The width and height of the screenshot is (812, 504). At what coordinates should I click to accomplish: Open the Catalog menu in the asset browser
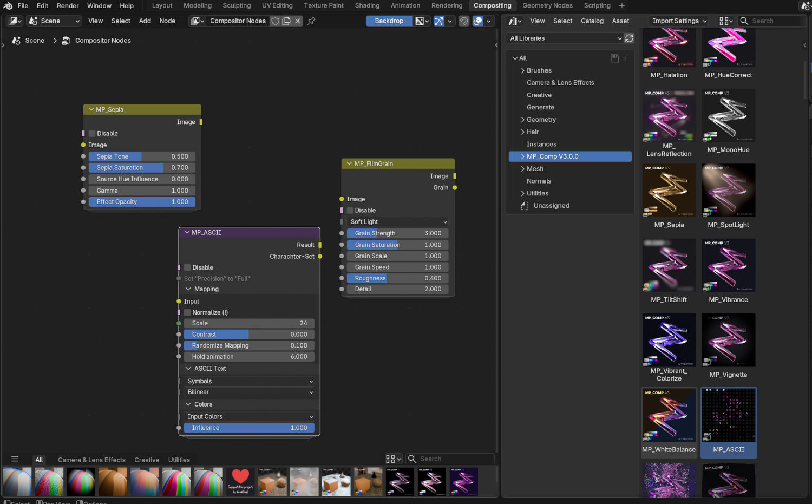point(592,21)
